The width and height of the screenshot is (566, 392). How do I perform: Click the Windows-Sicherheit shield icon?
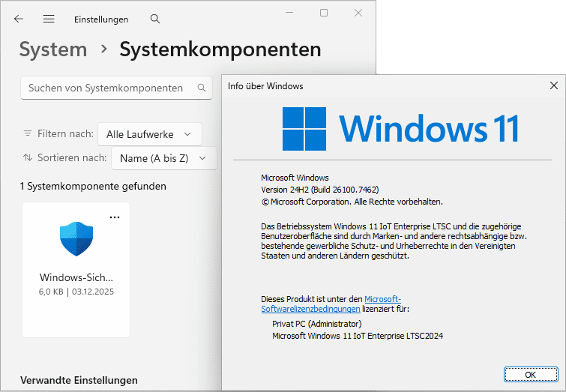76,238
